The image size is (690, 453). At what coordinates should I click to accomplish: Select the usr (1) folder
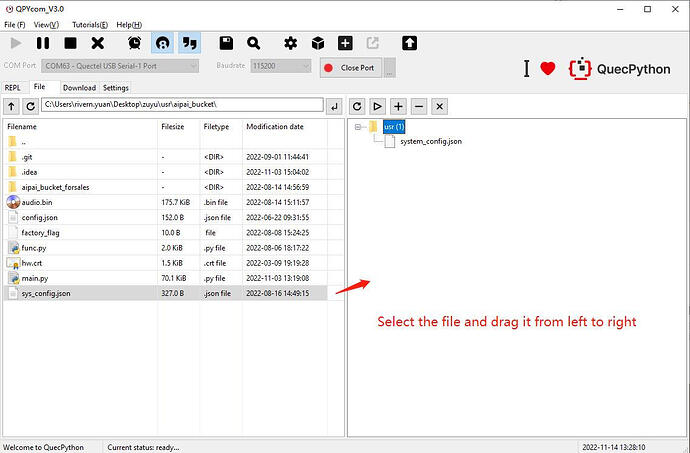click(x=394, y=127)
